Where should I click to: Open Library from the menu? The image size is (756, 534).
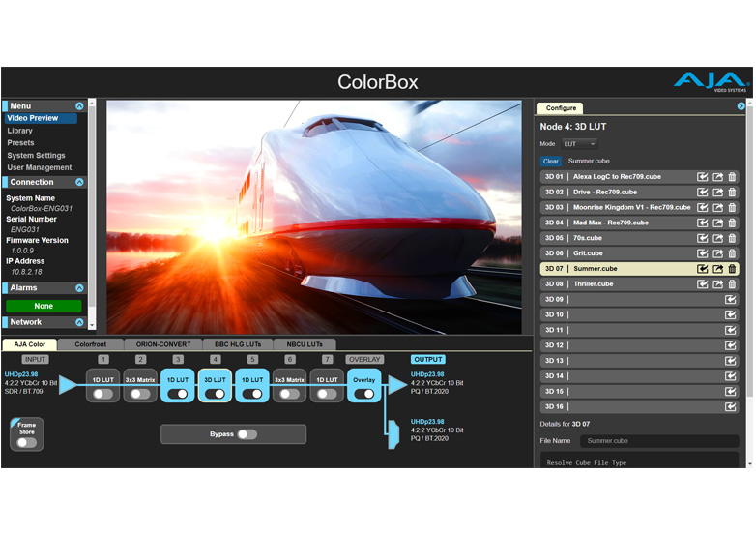[x=19, y=131]
